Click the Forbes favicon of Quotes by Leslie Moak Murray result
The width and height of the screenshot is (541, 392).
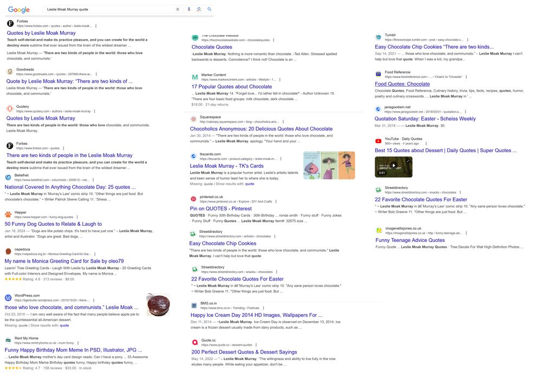(x=10, y=23)
